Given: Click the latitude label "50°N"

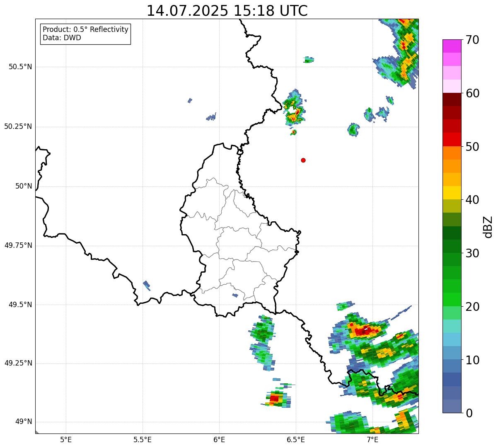Looking at the screenshot, I should pyautogui.click(x=24, y=186).
